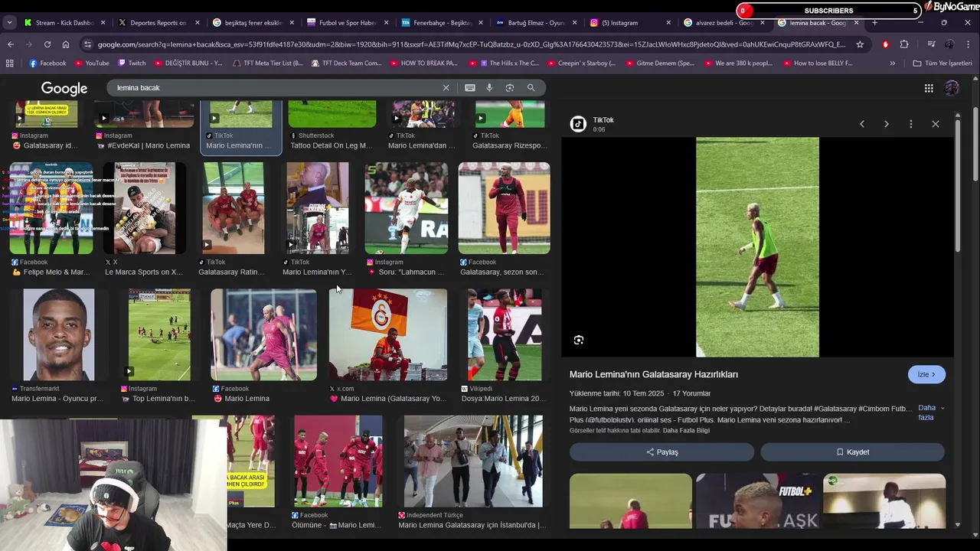The height and width of the screenshot is (551, 980).
Task: Close the Stream - Kick Dashboard tab
Action: (103, 23)
